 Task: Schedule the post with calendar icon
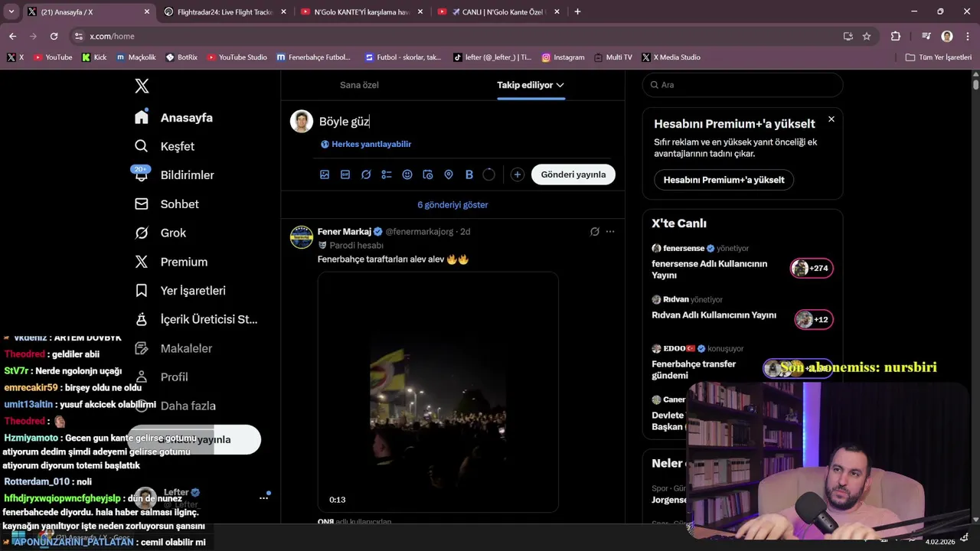[x=428, y=174]
